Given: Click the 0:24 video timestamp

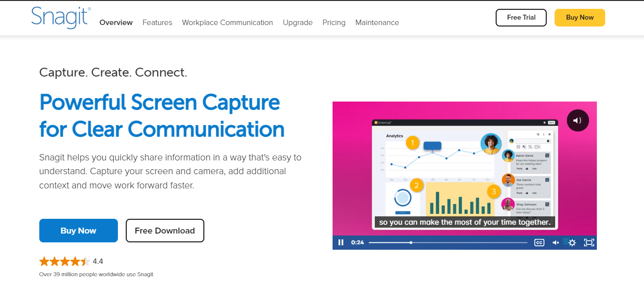Looking at the screenshot, I should click(358, 242).
